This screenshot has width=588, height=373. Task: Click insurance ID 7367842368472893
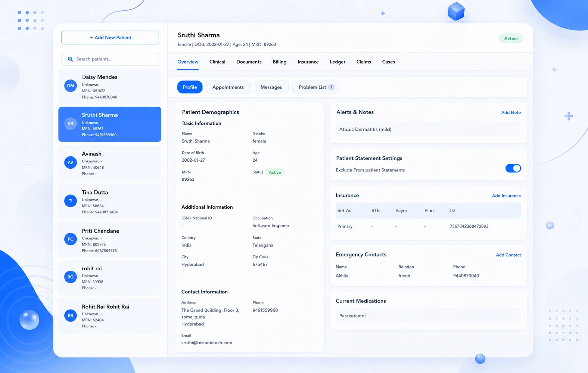pos(469,226)
